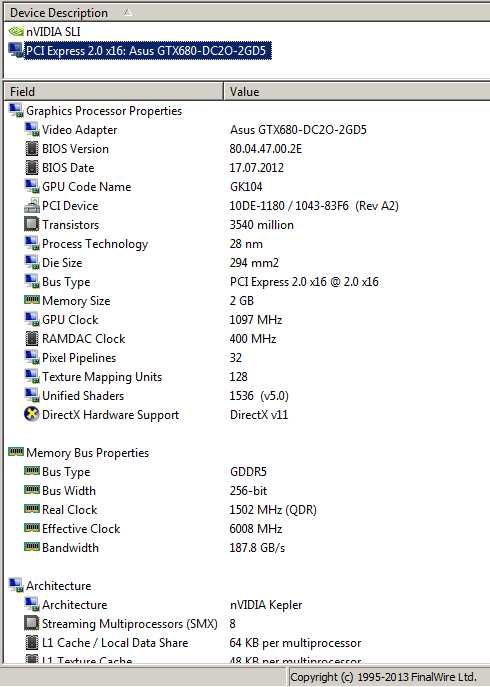Screen dimensions: 490x687
Task: Click the nVIDIA Kepler Architecture row icon
Action: point(32,605)
